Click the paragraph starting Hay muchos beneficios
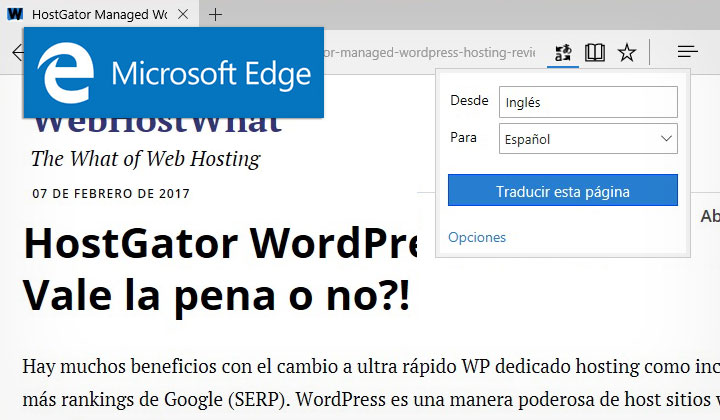This screenshot has width=720, height=420. click(x=371, y=383)
